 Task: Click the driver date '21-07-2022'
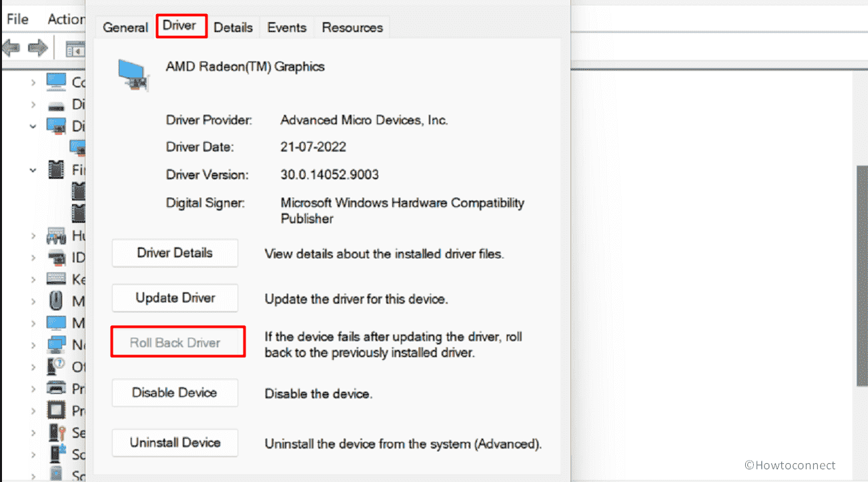click(x=314, y=147)
